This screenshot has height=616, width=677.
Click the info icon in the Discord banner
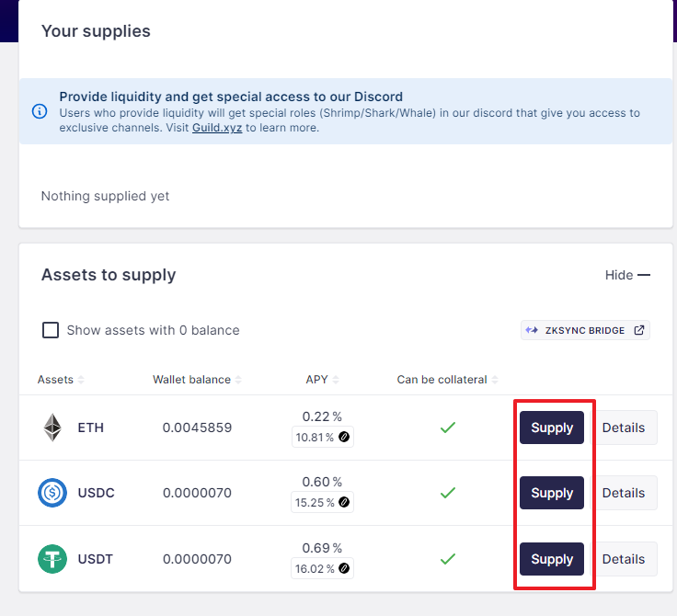pos(40,111)
